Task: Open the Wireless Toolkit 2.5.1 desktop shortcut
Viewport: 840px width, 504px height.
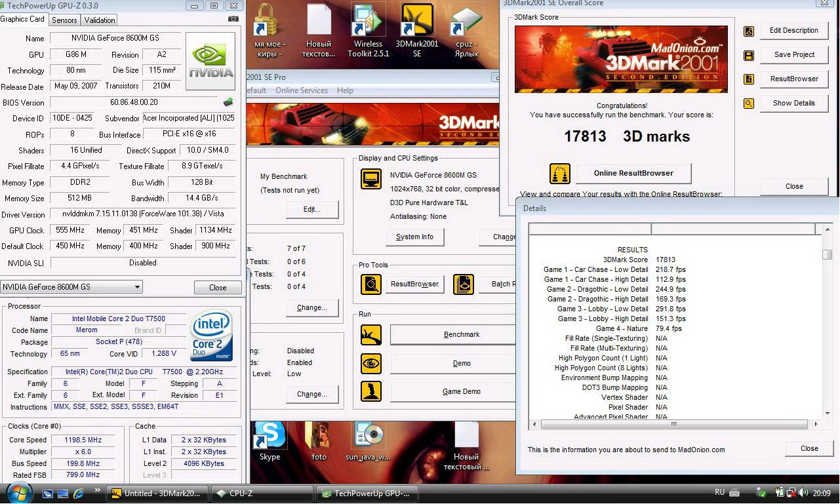Action: tap(368, 30)
